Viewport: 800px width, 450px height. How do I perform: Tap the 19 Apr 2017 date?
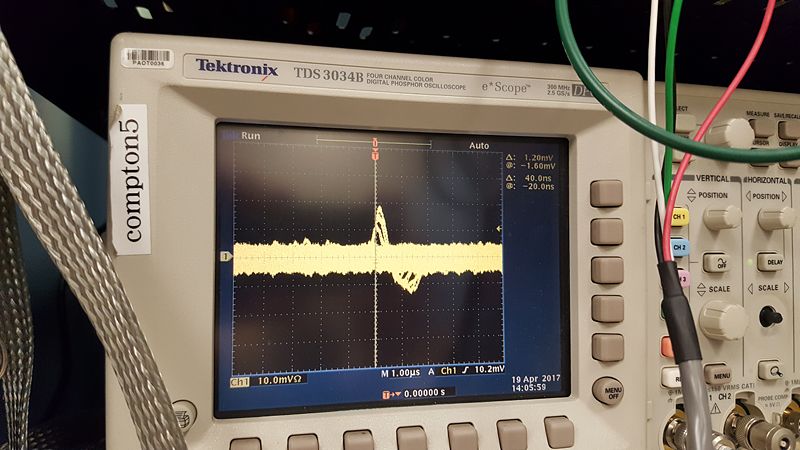(536, 379)
